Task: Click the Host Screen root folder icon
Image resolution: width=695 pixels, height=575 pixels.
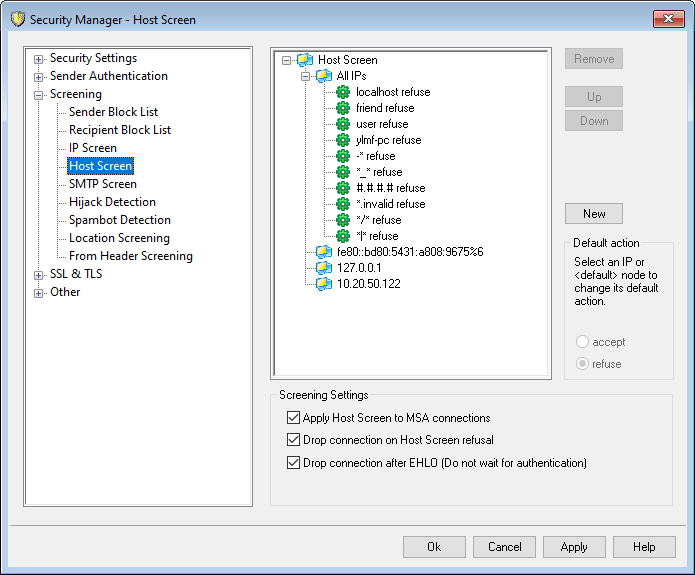Action: point(305,60)
